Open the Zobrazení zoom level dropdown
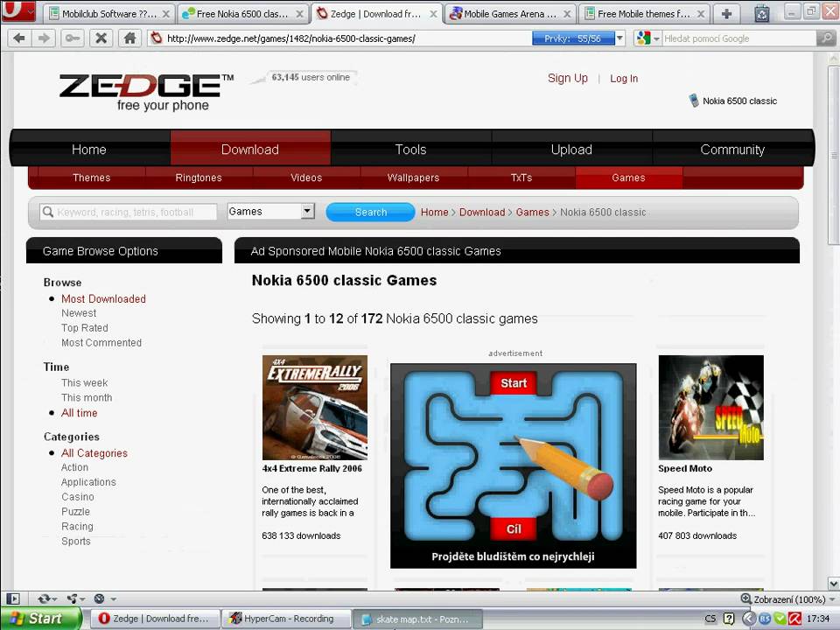This screenshot has width=840, height=630. pos(832,598)
